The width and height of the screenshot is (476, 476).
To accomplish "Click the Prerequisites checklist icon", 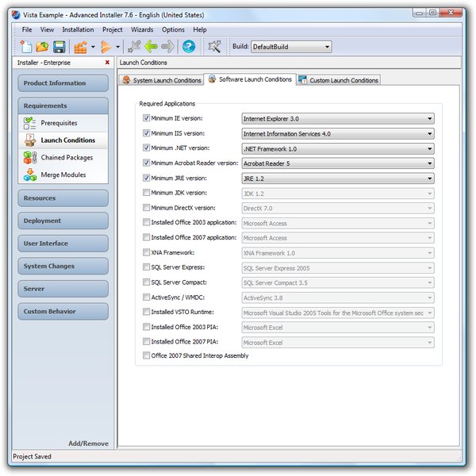I will coord(30,123).
